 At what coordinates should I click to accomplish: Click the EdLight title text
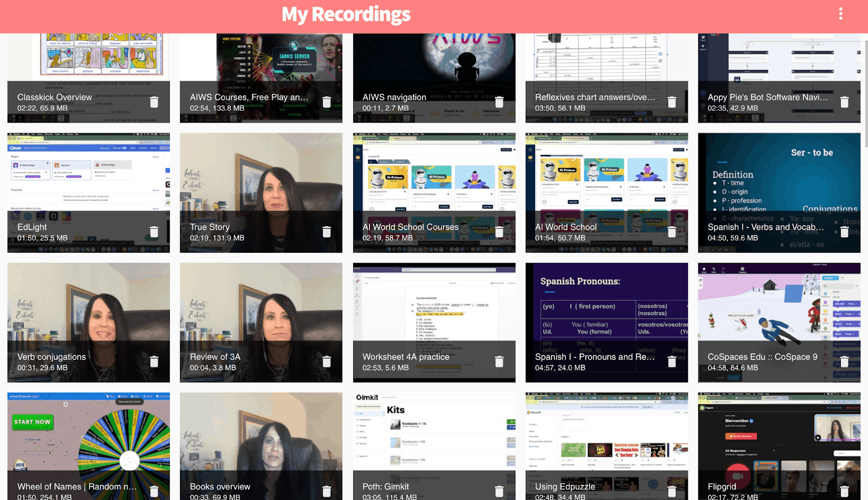click(32, 227)
